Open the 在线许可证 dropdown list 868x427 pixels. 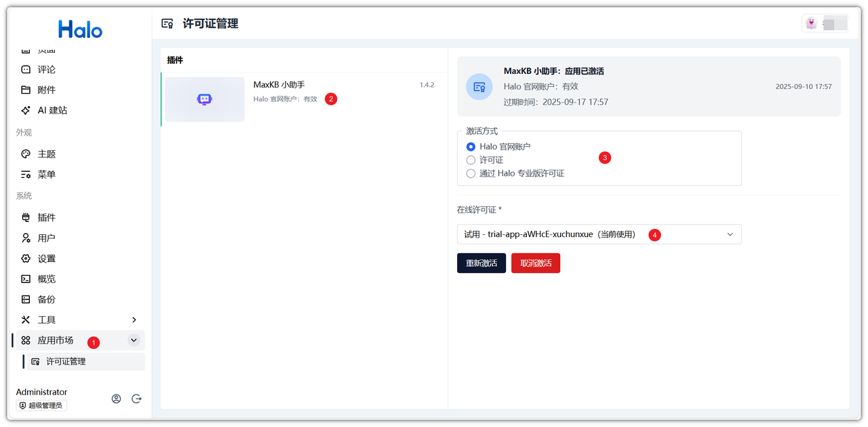pyautogui.click(x=599, y=234)
